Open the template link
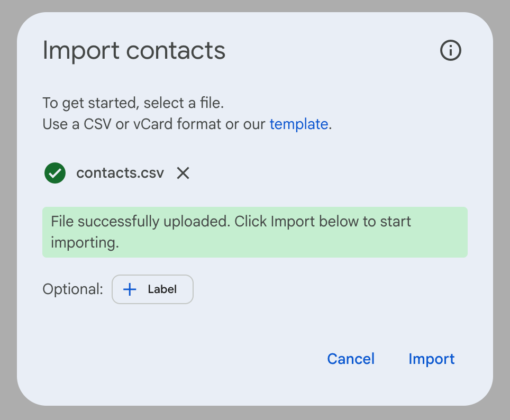This screenshot has width=510, height=420. point(298,124)
